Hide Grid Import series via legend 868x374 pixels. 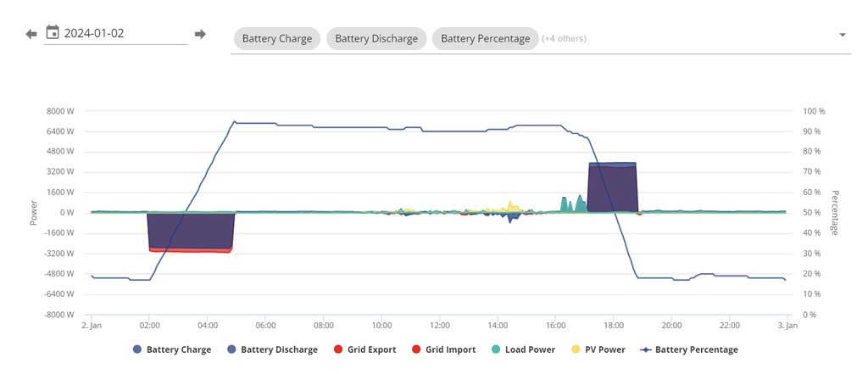[x=443, y=349]
